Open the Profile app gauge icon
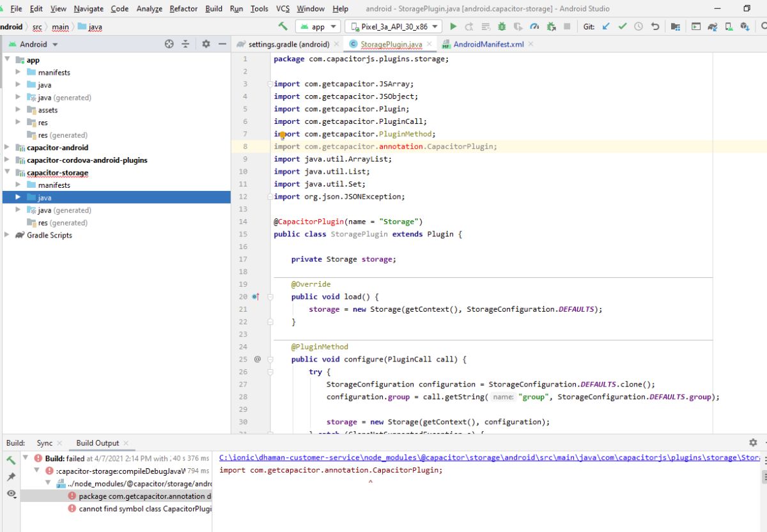 [534, 27]
